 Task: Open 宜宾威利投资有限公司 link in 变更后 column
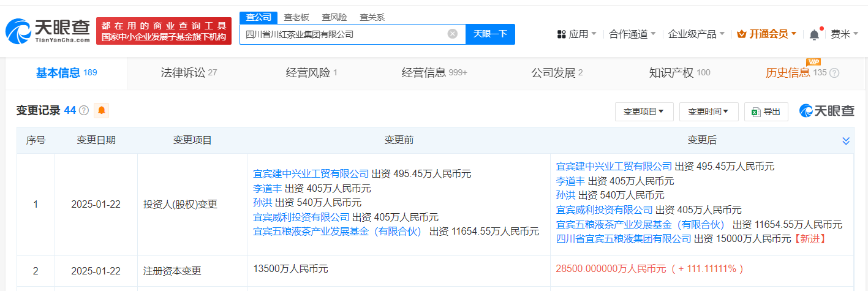click(x=604, y=210)
